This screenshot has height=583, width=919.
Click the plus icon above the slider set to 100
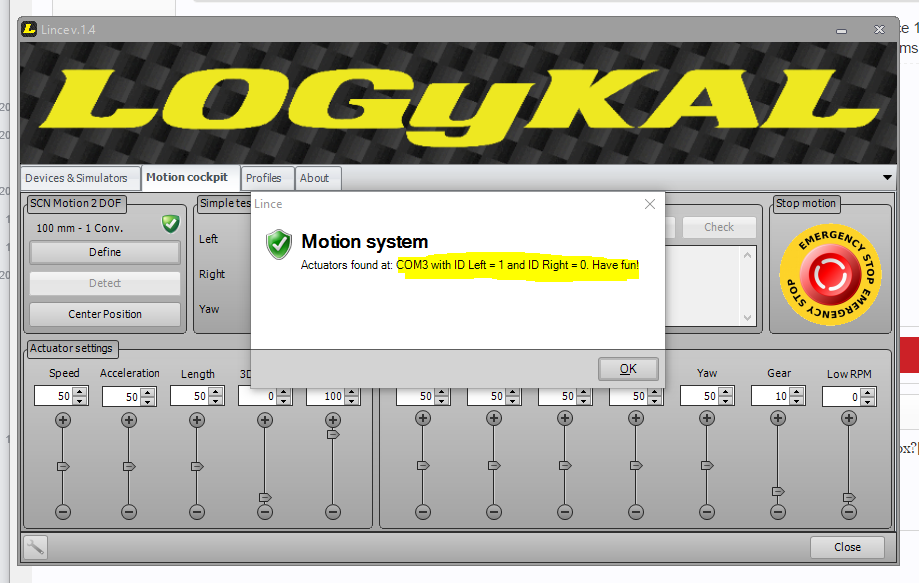(333, 420)
